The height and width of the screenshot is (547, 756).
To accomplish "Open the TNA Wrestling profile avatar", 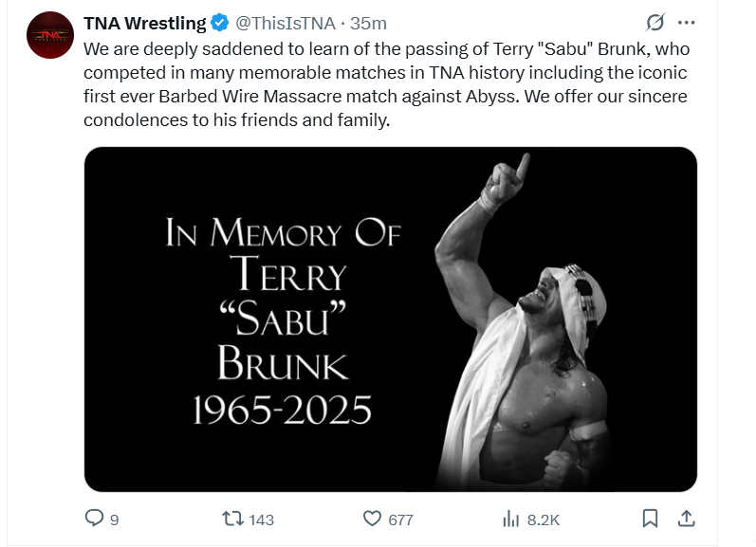I will 50,35.
